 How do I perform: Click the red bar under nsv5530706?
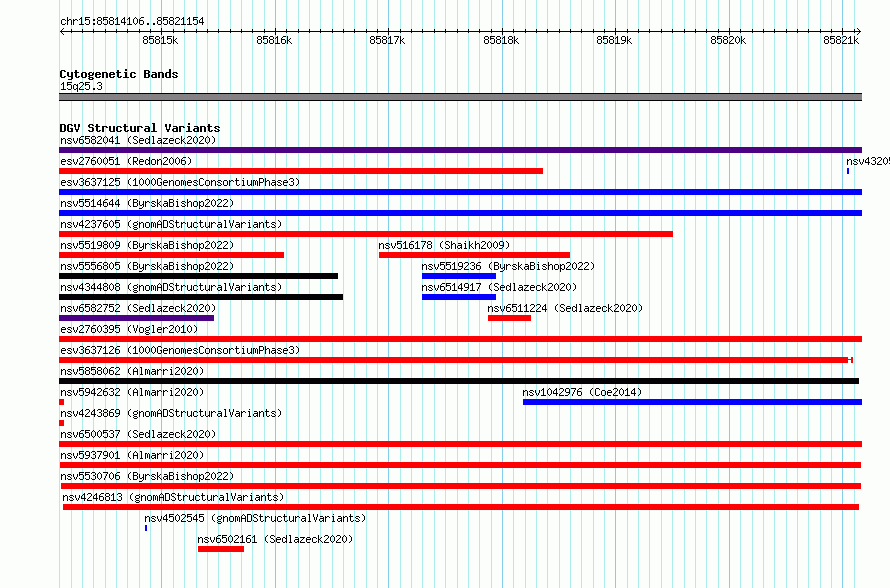pos(461,486)
